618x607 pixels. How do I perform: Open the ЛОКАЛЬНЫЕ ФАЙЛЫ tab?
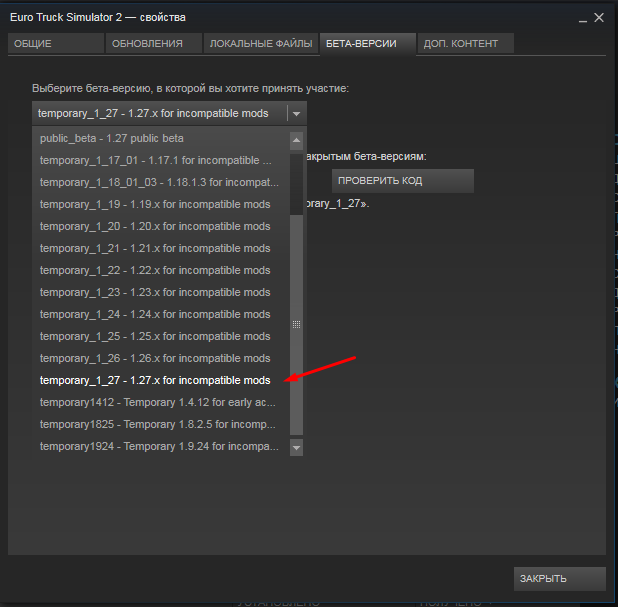[x=261, y=43]
